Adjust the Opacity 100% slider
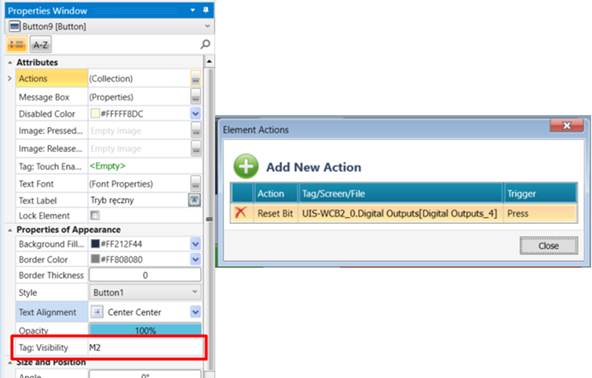Screen dimensions: 592x378 [x=145, y=329]
